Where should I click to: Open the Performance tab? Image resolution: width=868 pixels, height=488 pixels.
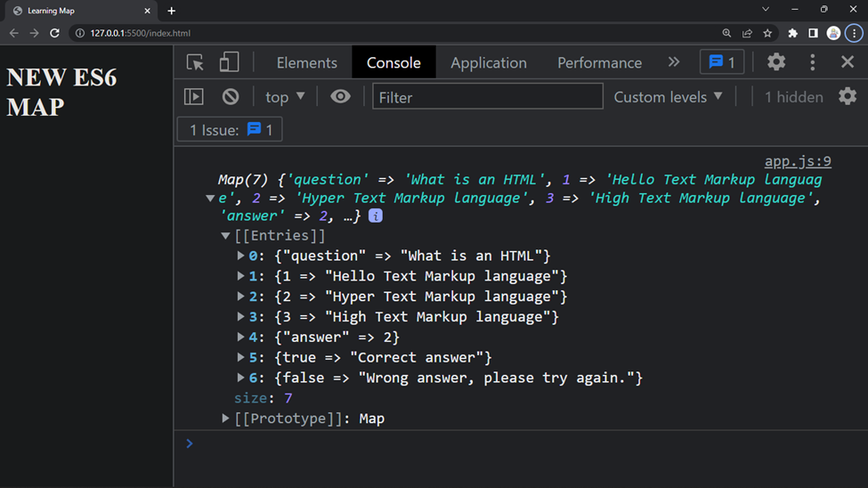(599, 62)
